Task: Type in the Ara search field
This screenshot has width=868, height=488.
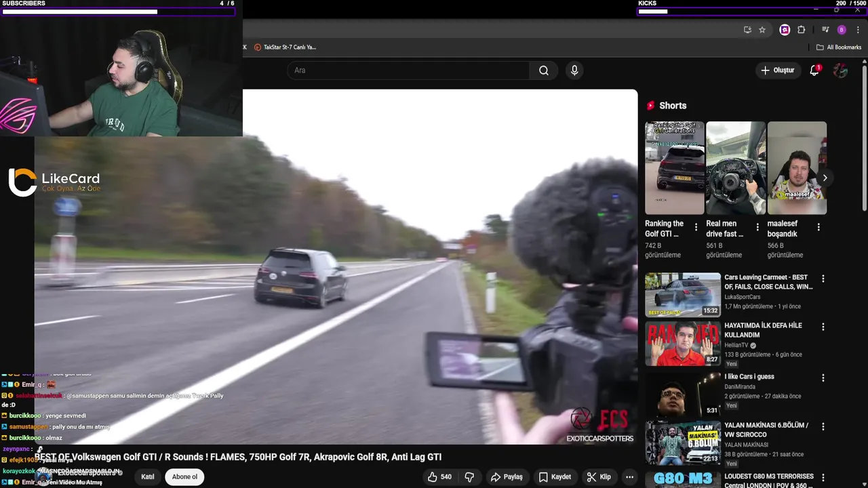Action: 408,70
